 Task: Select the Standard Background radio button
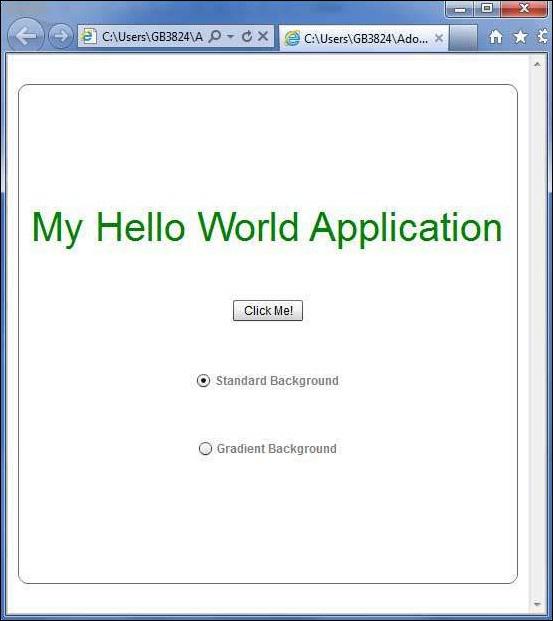pyautogui.click(x=203, y=381)
